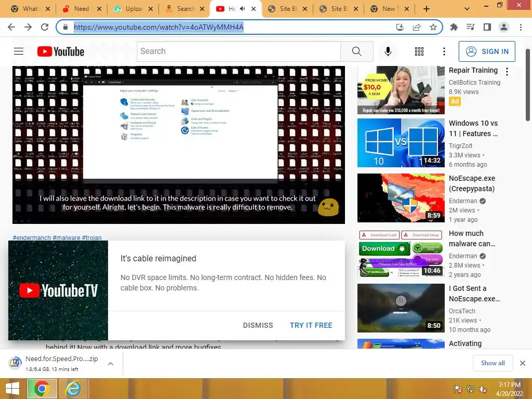Viewport: 532px width, 399px height.
Task: Open a new tab with plus button
Action: click(x=427, y=9)
